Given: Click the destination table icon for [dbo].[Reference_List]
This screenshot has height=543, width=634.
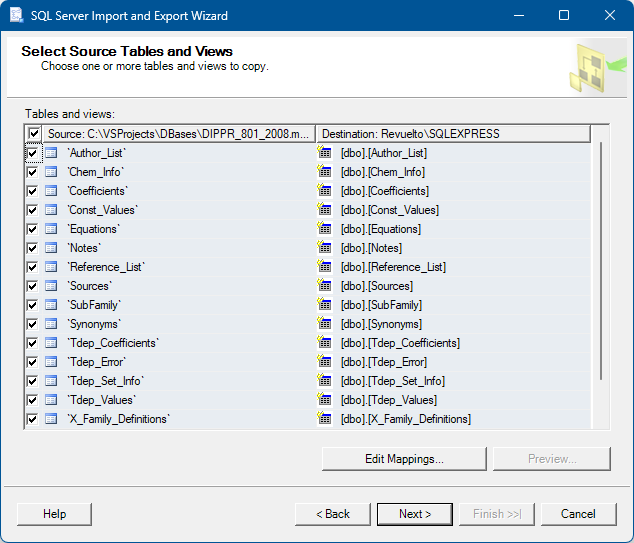Looking at the screenshot, I should pyautogui.click(x=324, y=266).
